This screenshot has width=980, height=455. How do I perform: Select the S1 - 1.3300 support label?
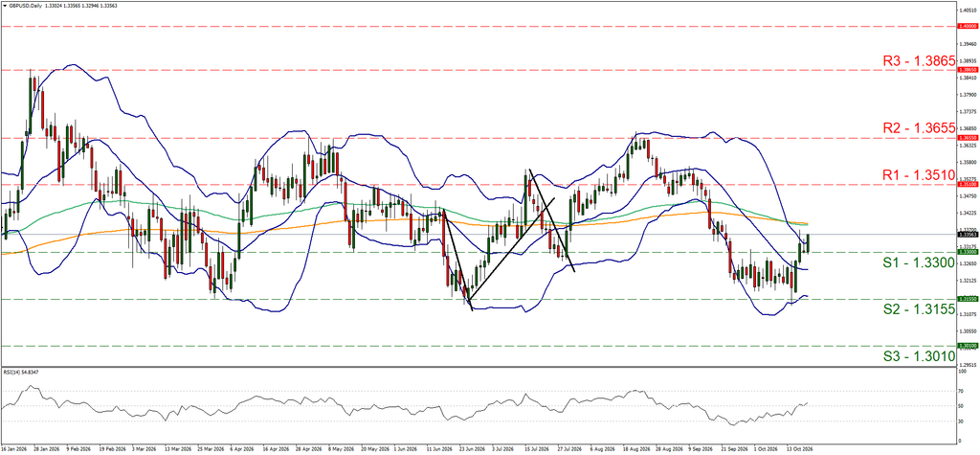(x=919, y=263)
